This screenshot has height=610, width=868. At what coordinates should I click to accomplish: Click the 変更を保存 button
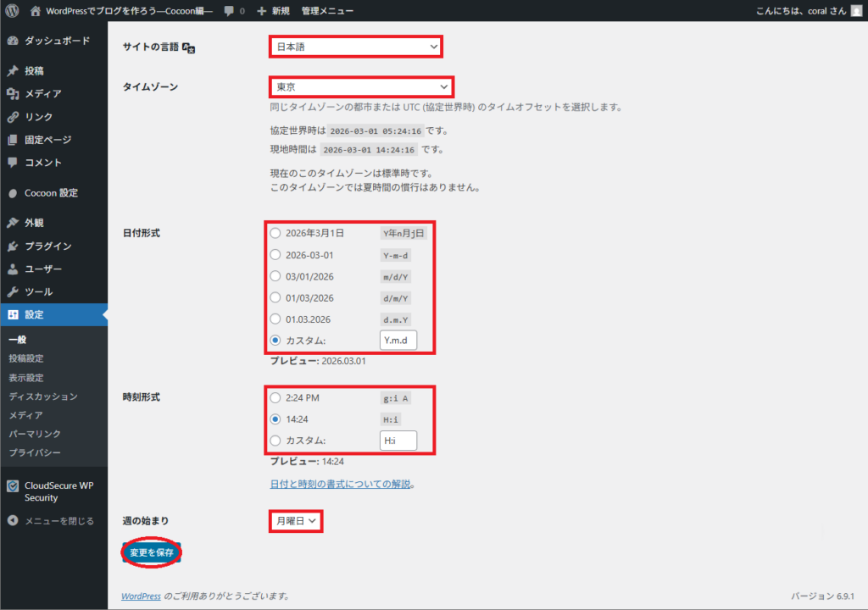(152, 552)
